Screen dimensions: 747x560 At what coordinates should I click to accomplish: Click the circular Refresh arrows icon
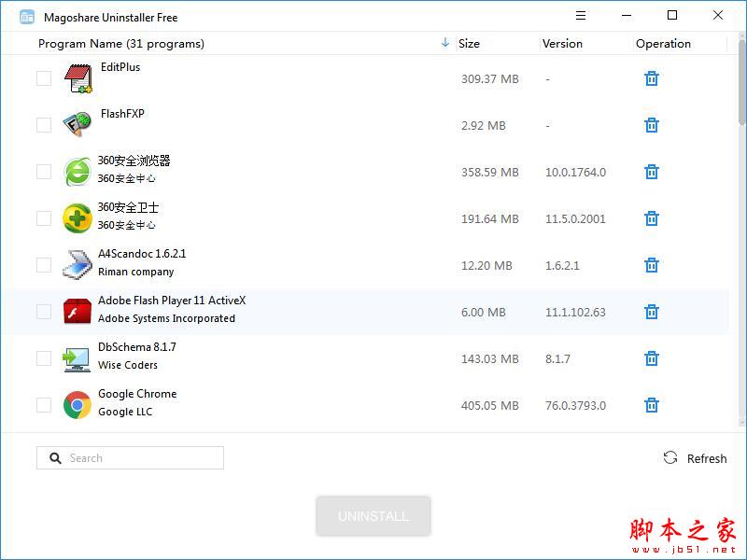point(670,458)
